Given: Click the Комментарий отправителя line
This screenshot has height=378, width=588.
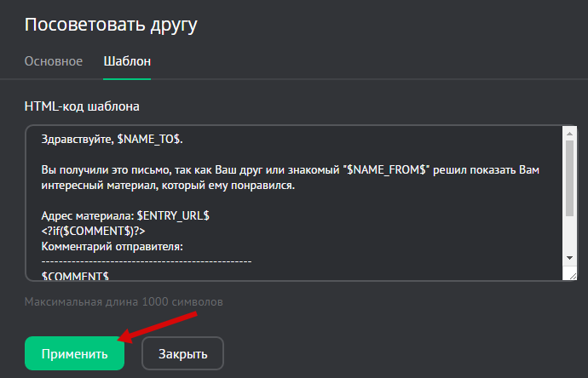Looking at the screenshot, I should pos(112,247).
